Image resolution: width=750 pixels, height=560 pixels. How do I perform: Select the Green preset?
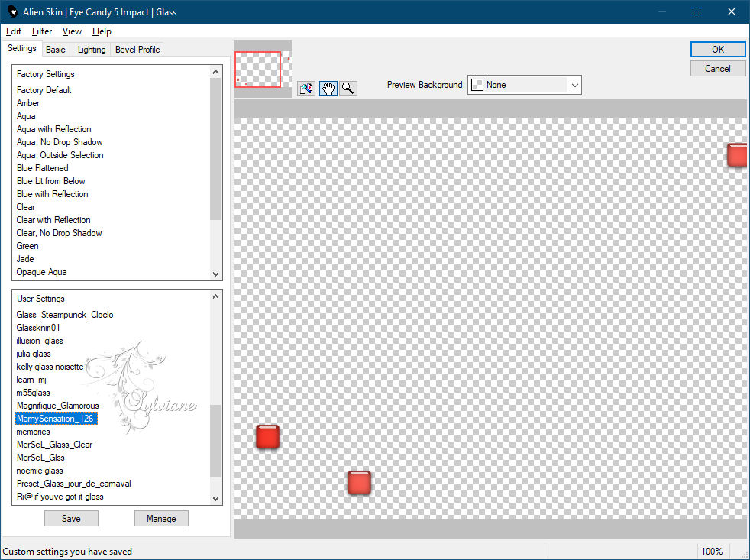pos(27,245)
